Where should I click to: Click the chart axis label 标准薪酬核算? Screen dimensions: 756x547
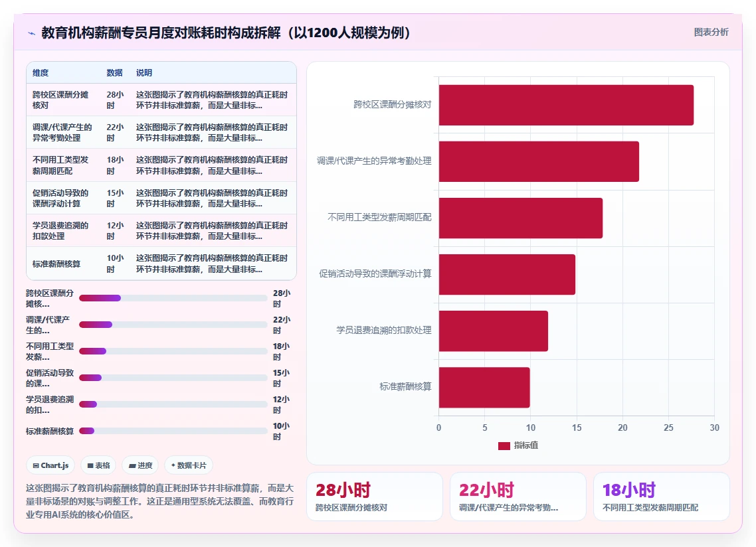(x=405, y=386)
